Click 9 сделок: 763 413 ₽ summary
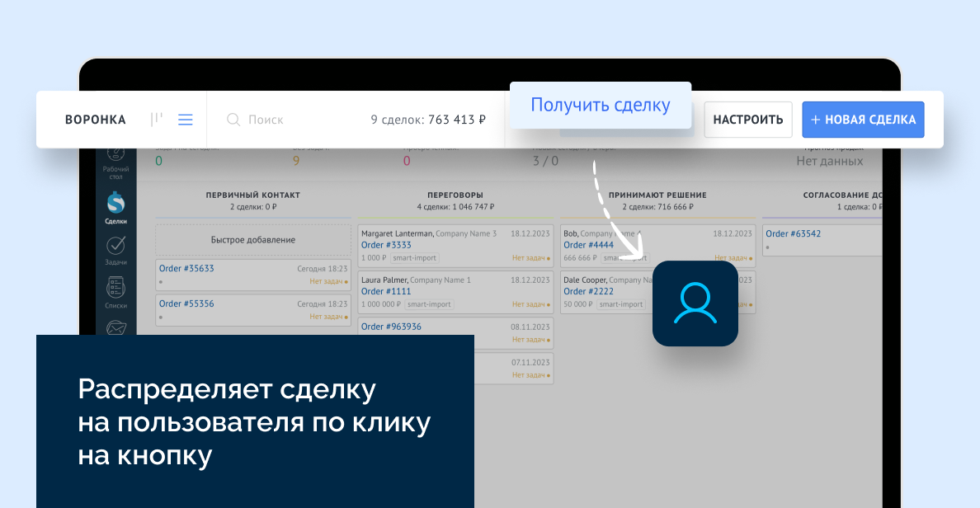Screen dimensions: 980x508 [x=428, y=120]
